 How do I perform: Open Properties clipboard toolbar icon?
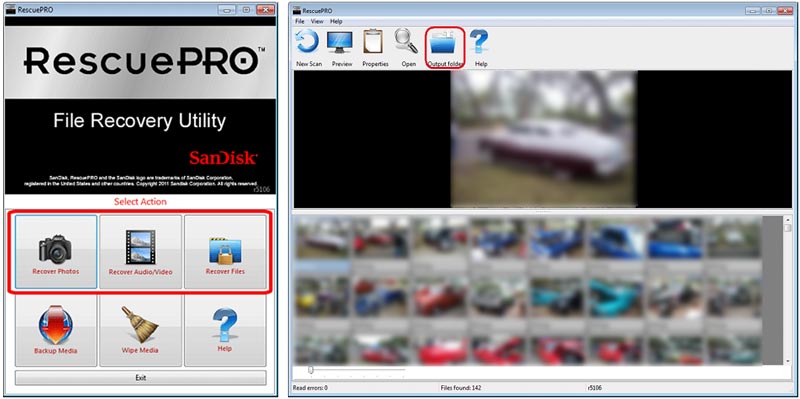coord(375,47)
